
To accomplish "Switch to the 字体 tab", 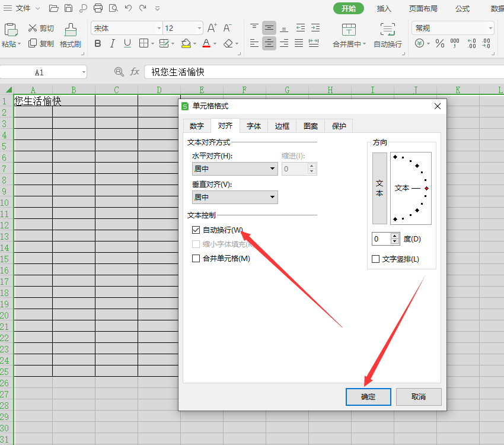I will pos(254,126).
